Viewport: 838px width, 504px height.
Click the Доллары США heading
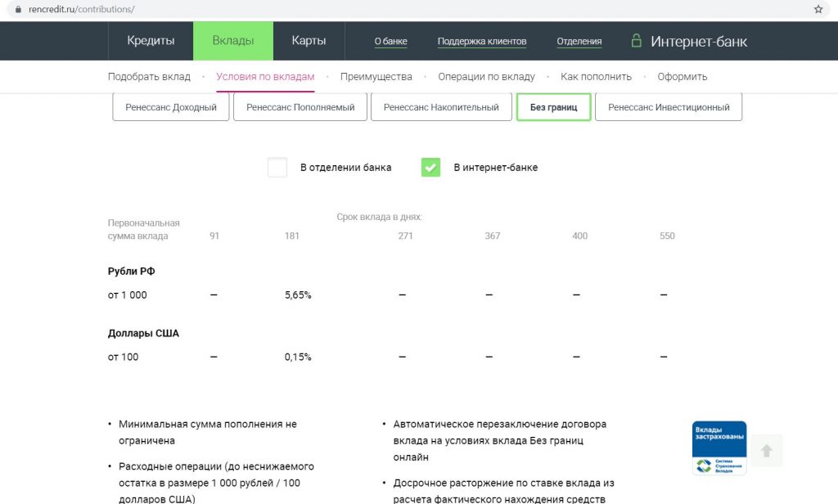click(143, 333)
